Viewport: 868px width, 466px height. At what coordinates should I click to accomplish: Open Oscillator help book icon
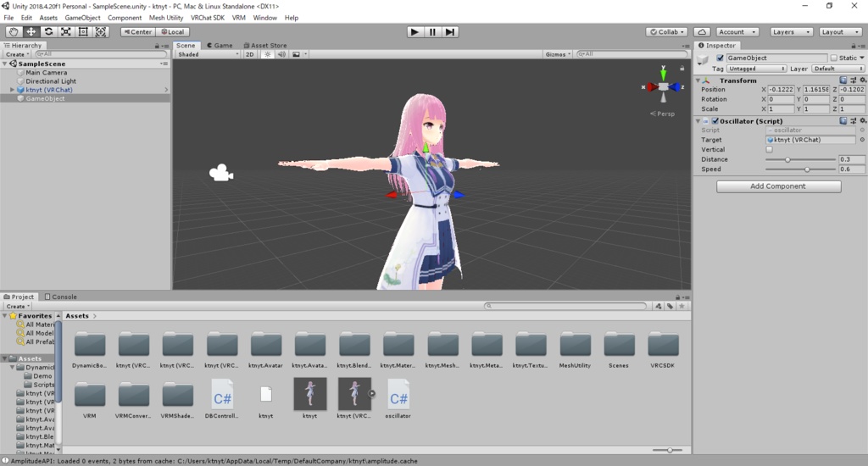point(843,120)
